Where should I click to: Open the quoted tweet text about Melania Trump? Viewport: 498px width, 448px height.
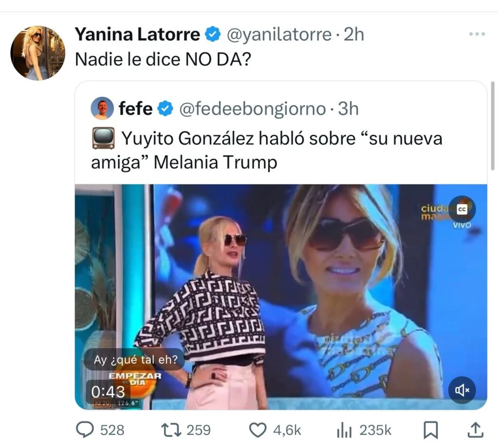[x=267, y=150]
